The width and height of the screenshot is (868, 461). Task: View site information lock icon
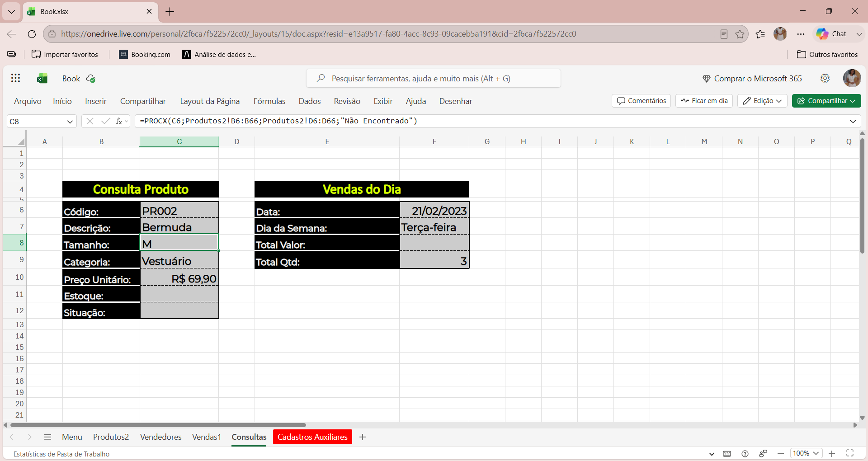tap(52, 34)
